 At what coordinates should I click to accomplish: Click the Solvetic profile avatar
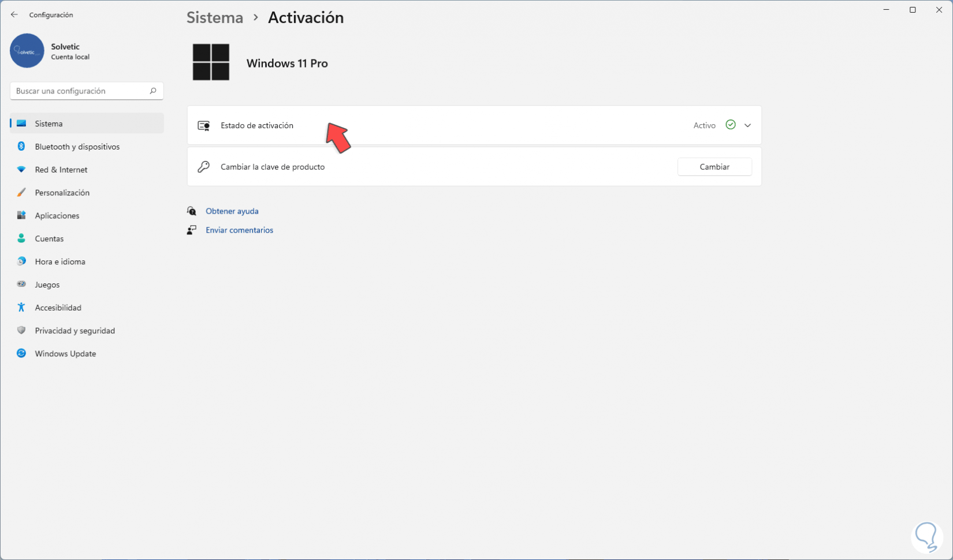(x=27, y=51)
